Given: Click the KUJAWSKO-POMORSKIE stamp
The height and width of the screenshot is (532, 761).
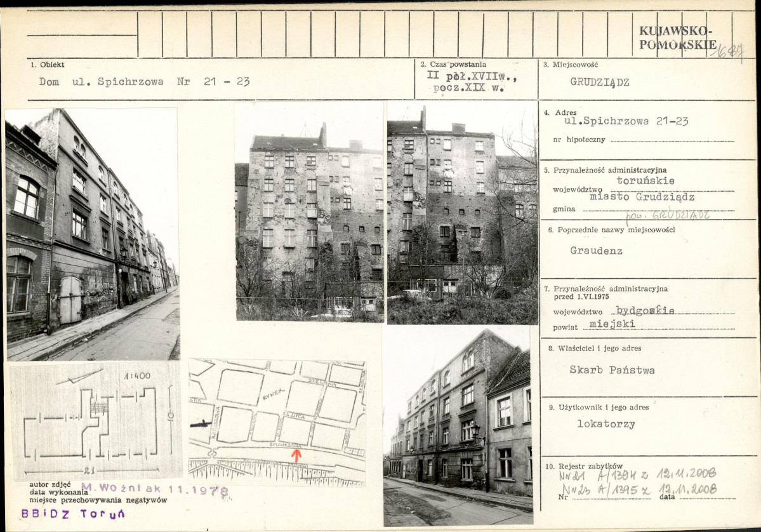Looking at the screenshot, I should click(x=677, y=38).
